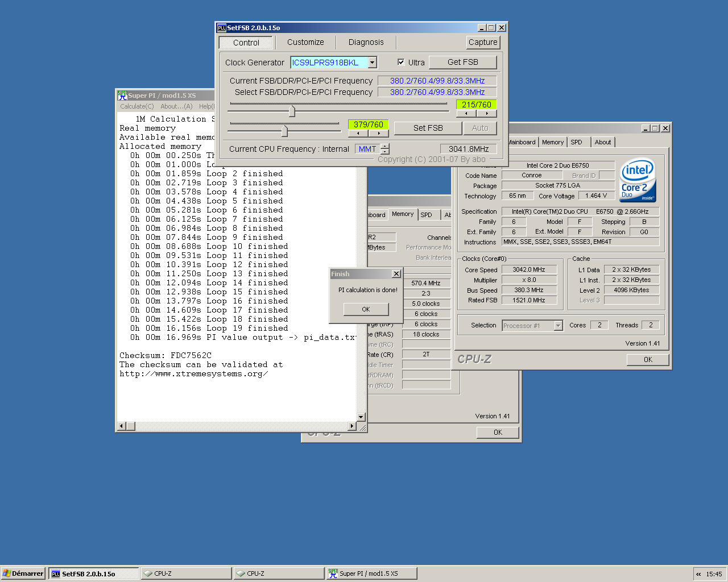Click right arrow under 215/760 value
Screen dimensions: 728x582
(487, 113)
